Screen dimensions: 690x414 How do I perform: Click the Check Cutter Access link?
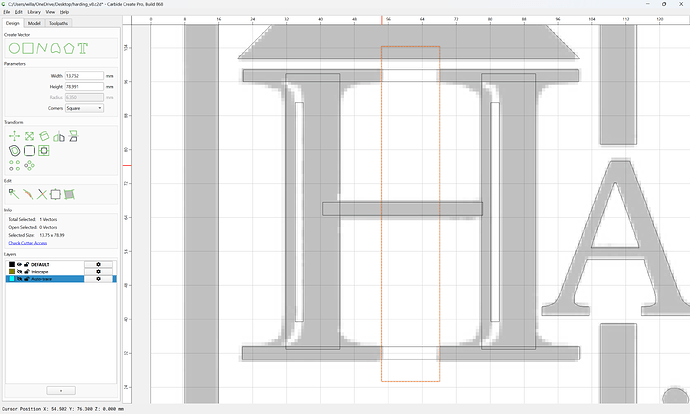pyautogui.click(x=28, y=243)
